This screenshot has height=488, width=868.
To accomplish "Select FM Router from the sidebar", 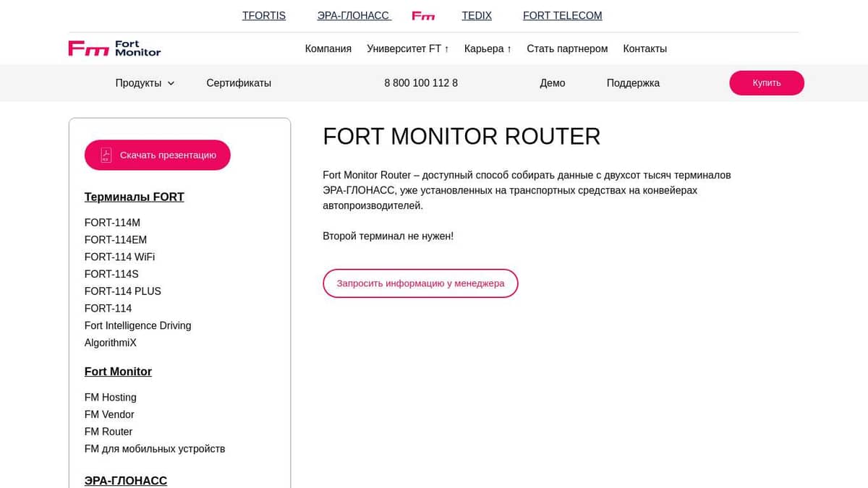I will point(109,431).
